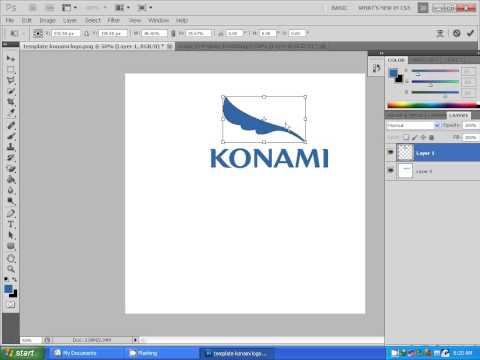This screenshot has height=360, width=480.
Task: Select the Blur tool
Action: [x=11, y=190]
